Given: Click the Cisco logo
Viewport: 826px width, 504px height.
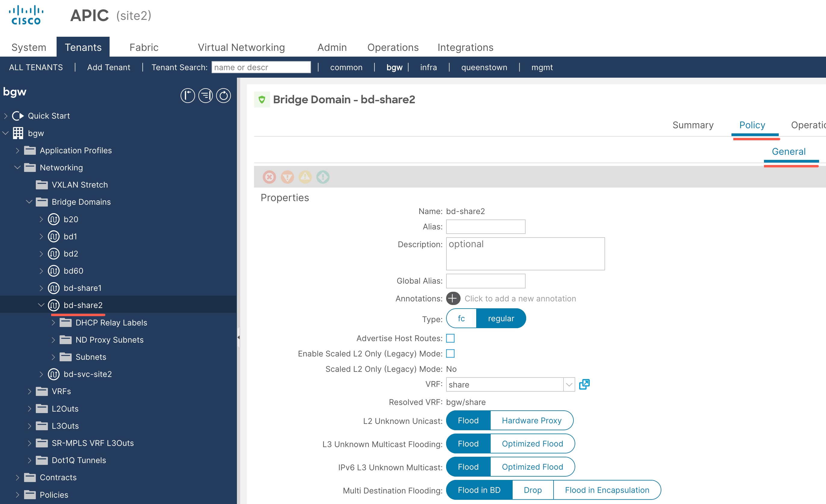Looking at the screenshot, I should (x=26, y=15).
